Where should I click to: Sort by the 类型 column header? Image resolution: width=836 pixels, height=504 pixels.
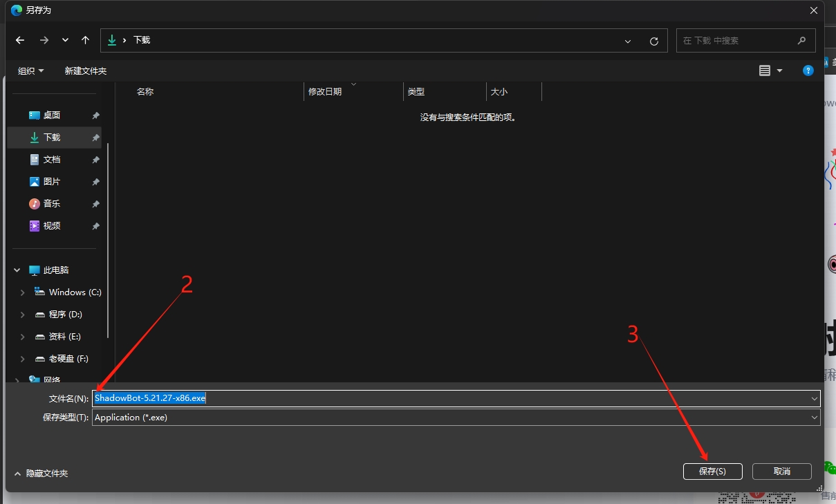416,91
